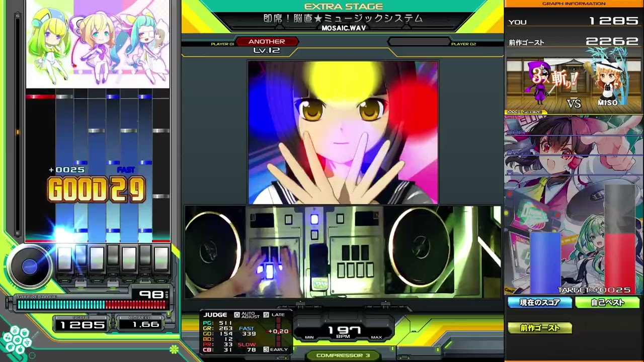Click the GR: 263 judge row
The width and height of the screenshot is (644, 362).
pyautogui.click(x=218, y=328)
